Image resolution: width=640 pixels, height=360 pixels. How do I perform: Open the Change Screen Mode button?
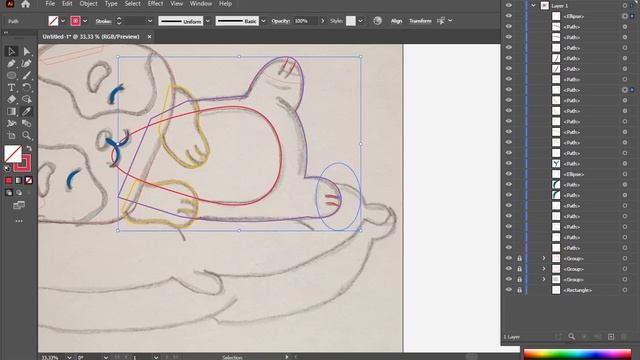(x=19, y=205)
